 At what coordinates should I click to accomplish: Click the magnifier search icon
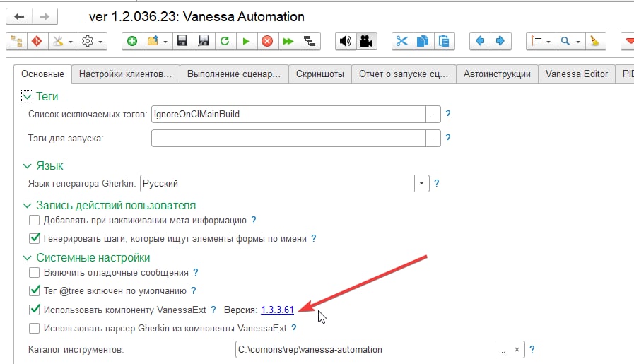565,41
